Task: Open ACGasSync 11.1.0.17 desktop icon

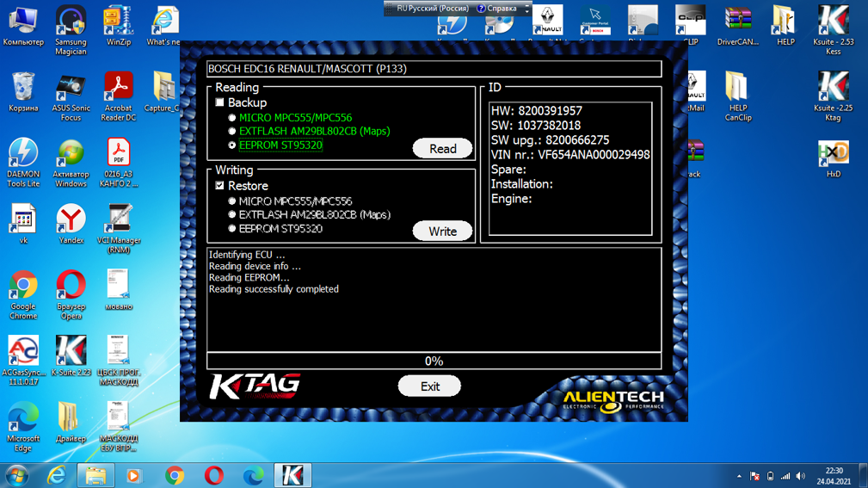Action: 23,360
